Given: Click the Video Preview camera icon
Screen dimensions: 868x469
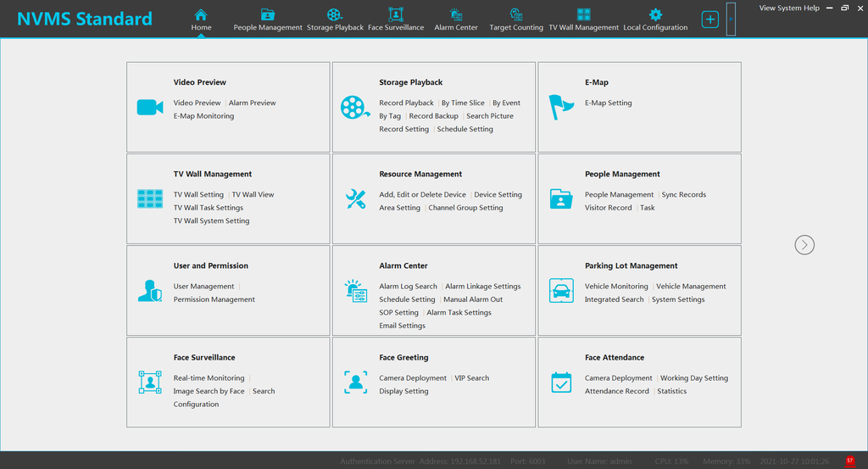Looking at the screenshot, I should pyautogui.click(x=150, y=107).
